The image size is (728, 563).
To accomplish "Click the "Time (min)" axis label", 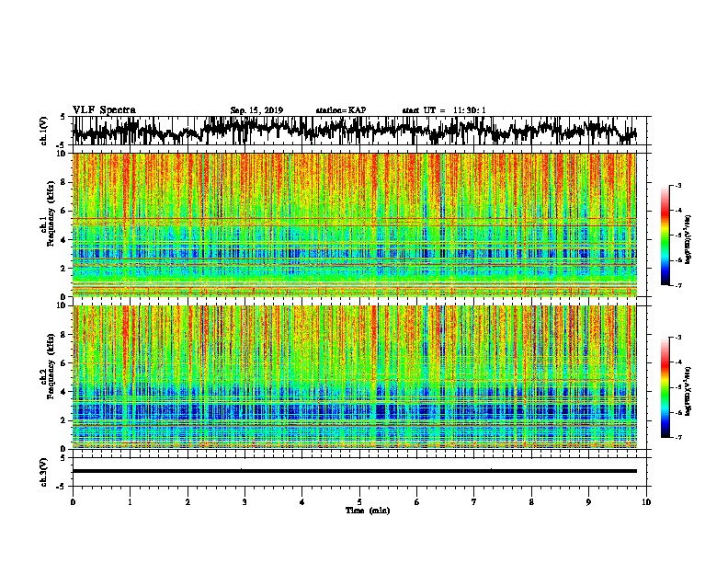I will click(368, 511).
